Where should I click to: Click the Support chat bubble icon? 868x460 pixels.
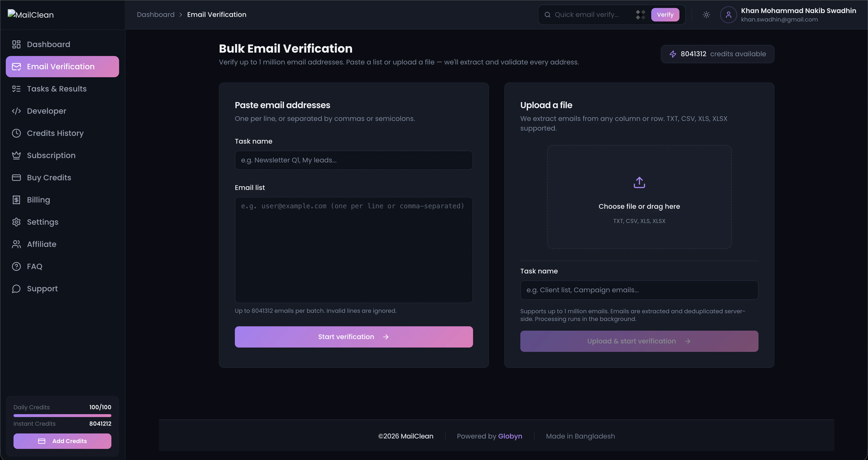pyautogui.click(x=16, y=289)
